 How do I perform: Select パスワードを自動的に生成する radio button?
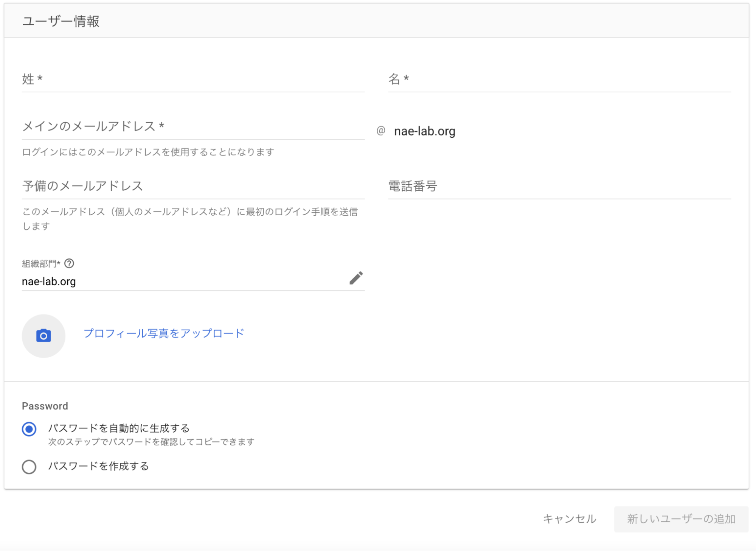(29, 429)
